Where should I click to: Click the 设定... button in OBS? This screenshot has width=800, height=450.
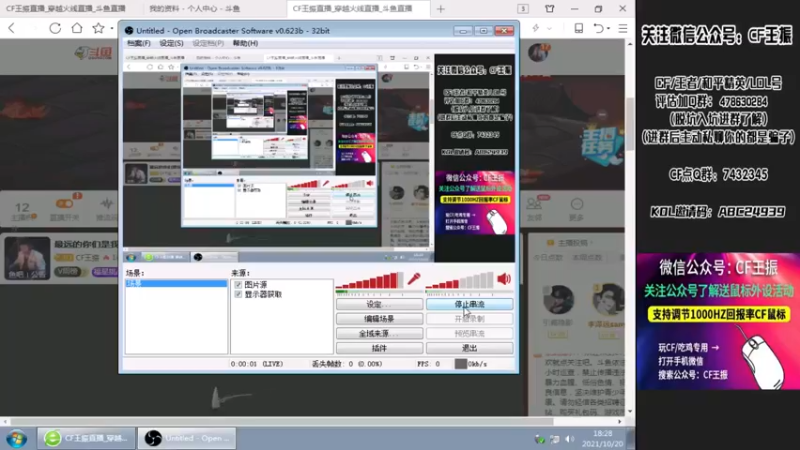379,304
